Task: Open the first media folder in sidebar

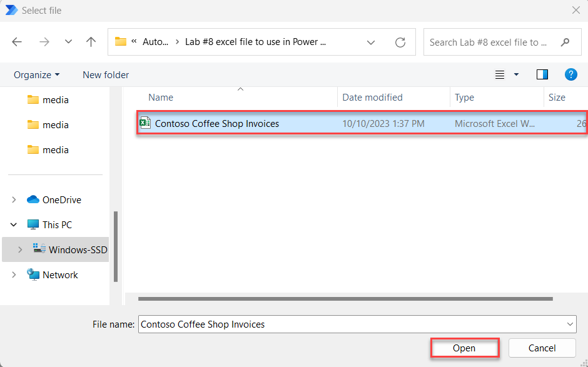Action: (48, 100)
